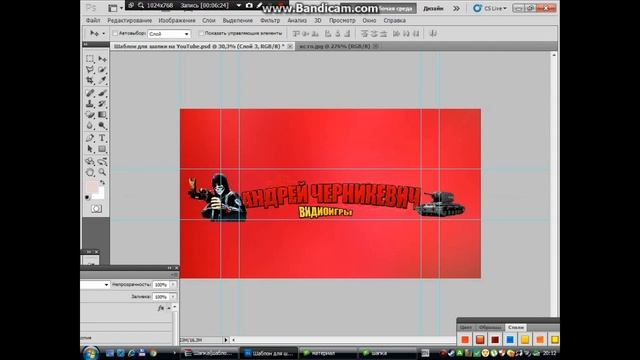Click the Непрозрачность 100% field
Viewport: 640px width, 360px height.
[161, 284]
